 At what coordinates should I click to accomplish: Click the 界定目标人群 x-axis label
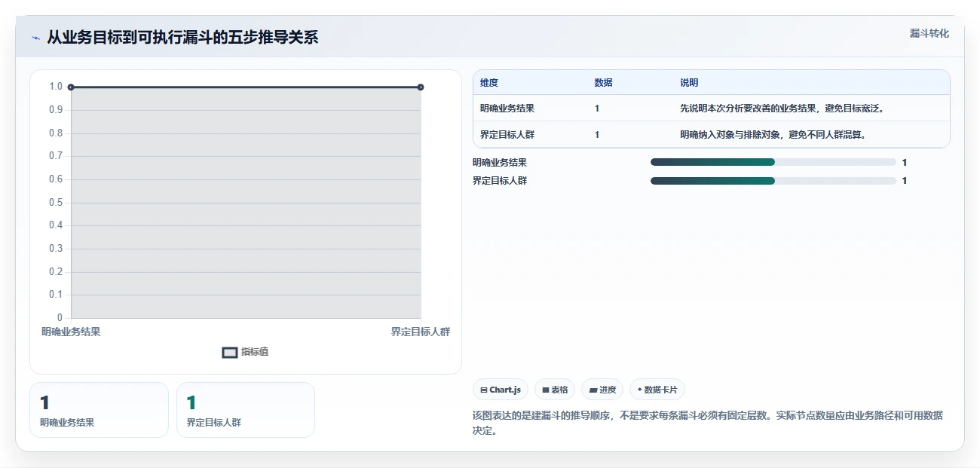(421, 332)
